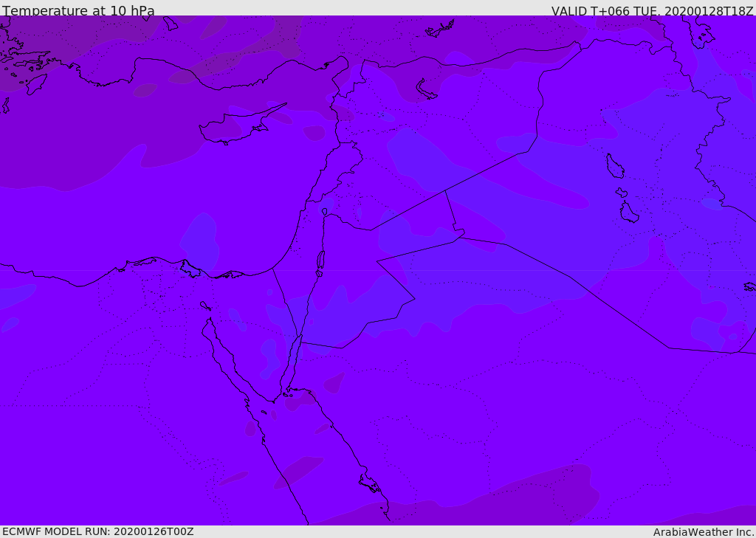
Task: Click the 'ArabiaWeather Inc.' credit text
Action: click(704, 532)
